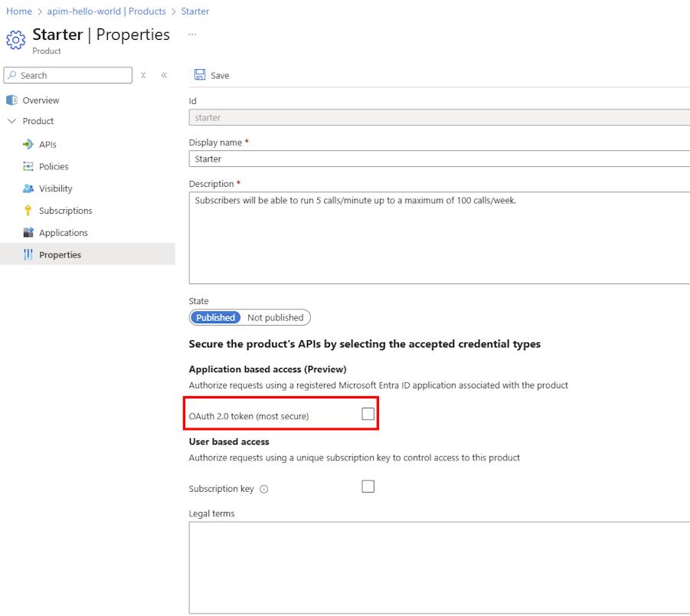
Task: Navigate to Home via breadcrumb
Action: pyautogui.click(x=18, y=11)
